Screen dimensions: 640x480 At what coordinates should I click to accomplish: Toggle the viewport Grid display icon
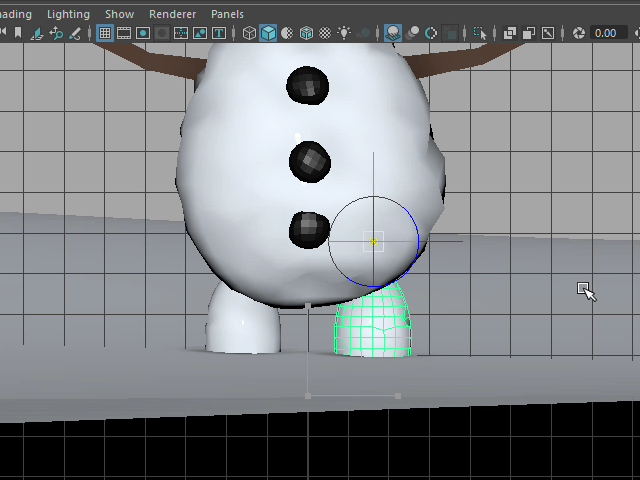pyautogui.click(x=105, y=33)
